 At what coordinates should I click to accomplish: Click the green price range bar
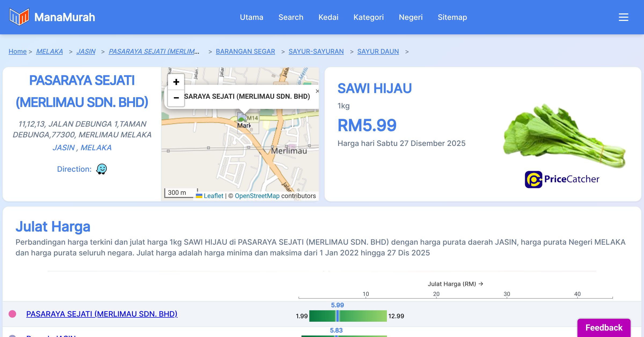coord(362,316)
